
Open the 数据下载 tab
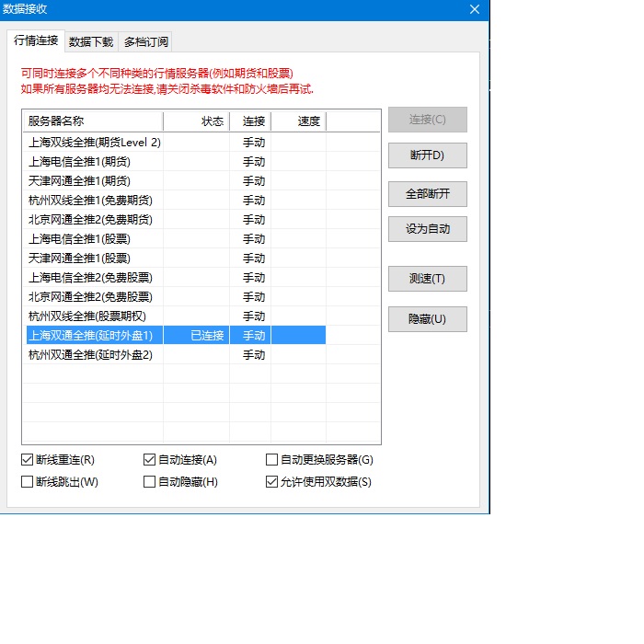91,42
